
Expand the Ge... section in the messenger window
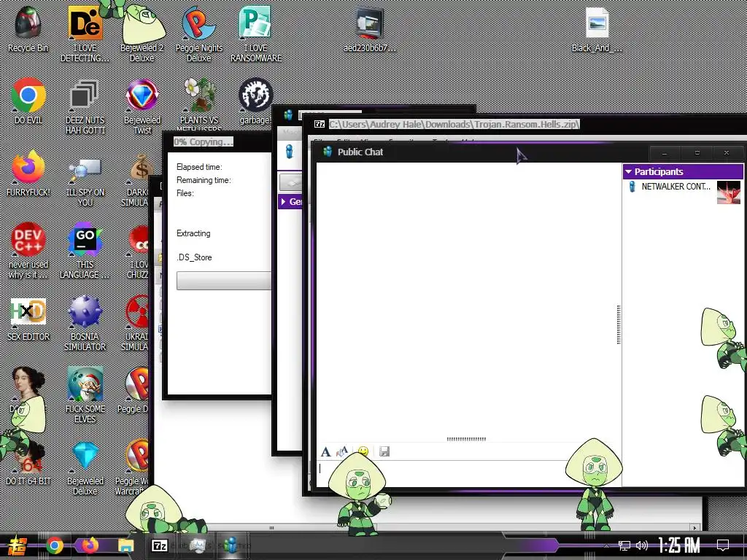[290, 201]
